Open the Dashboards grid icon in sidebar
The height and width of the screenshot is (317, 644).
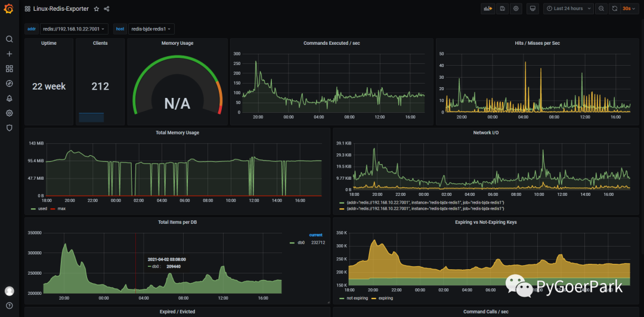[9, 69]
